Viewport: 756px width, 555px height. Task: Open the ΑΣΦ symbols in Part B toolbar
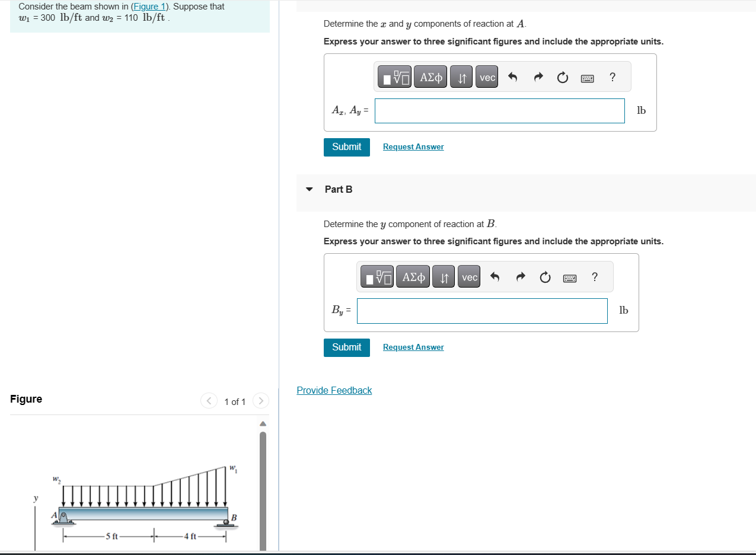point(413,276)
